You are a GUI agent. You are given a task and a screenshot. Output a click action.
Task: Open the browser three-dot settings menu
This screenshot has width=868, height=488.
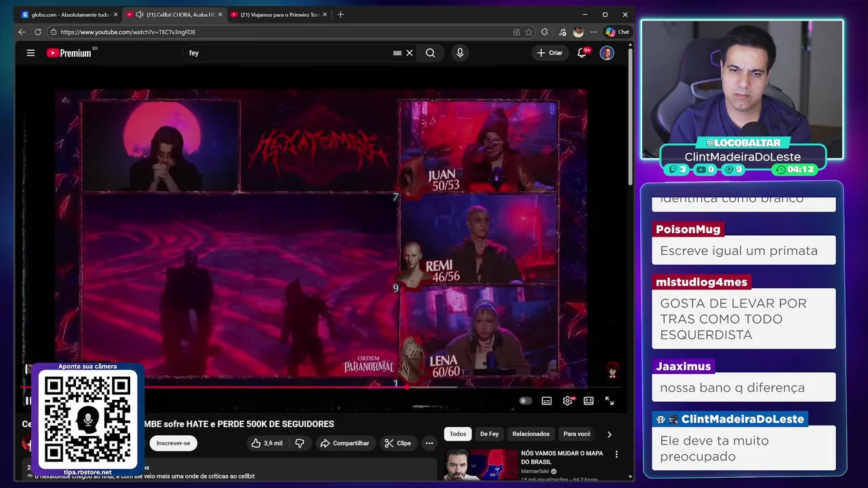[x=593, y=32]
